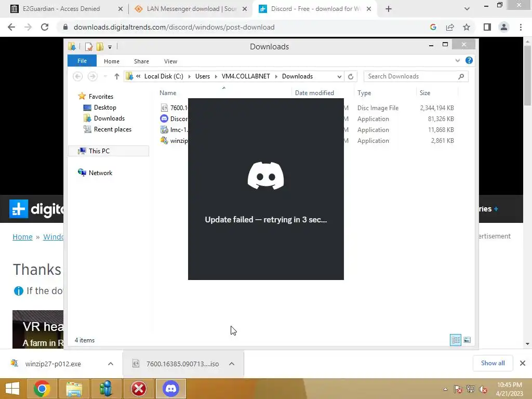This screenshot has width=532, height=399.
Task: Switch to LAN Messenger download tab
Action: click(191, 9)
